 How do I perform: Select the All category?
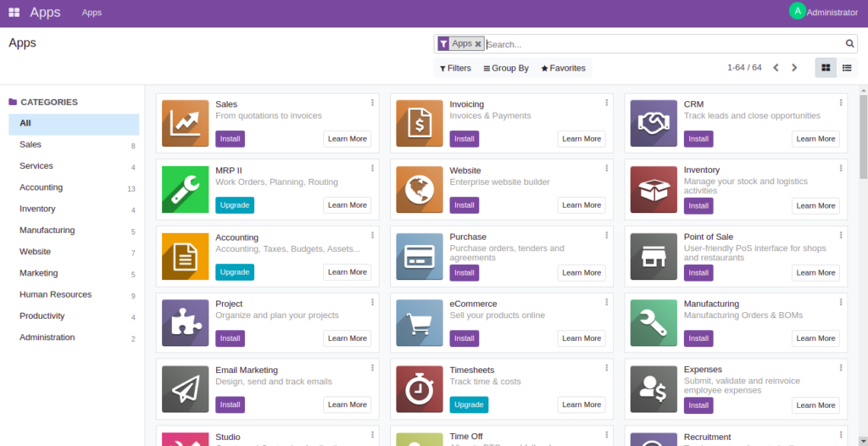(74, 124)
